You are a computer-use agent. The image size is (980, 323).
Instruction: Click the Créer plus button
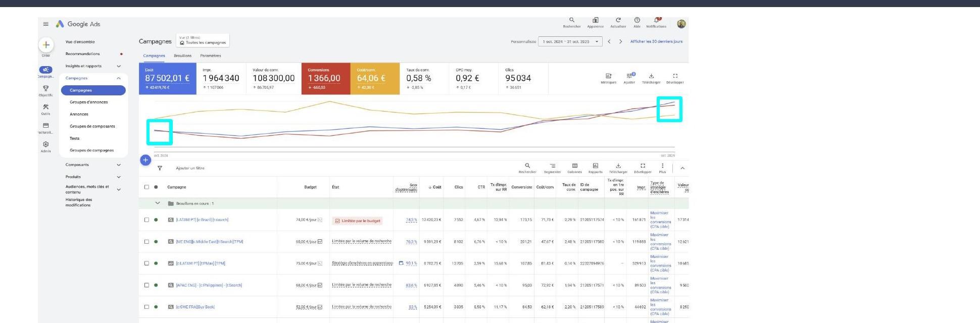point(46,45)
